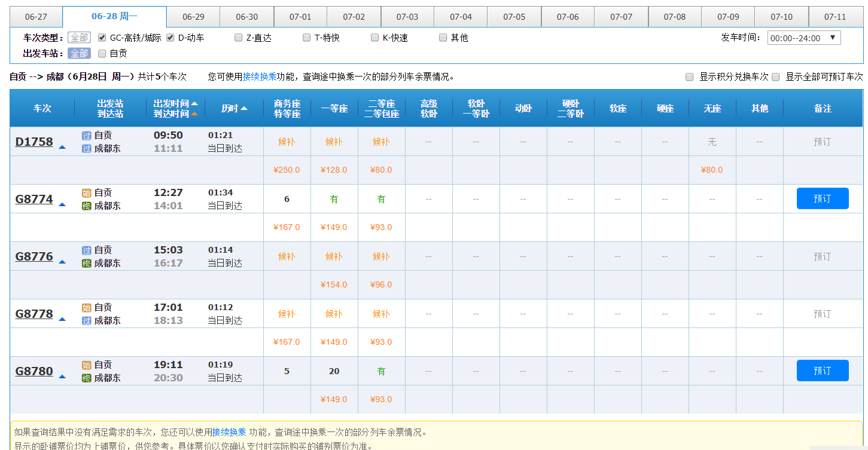Open train G8778 number link

point(34,314)
